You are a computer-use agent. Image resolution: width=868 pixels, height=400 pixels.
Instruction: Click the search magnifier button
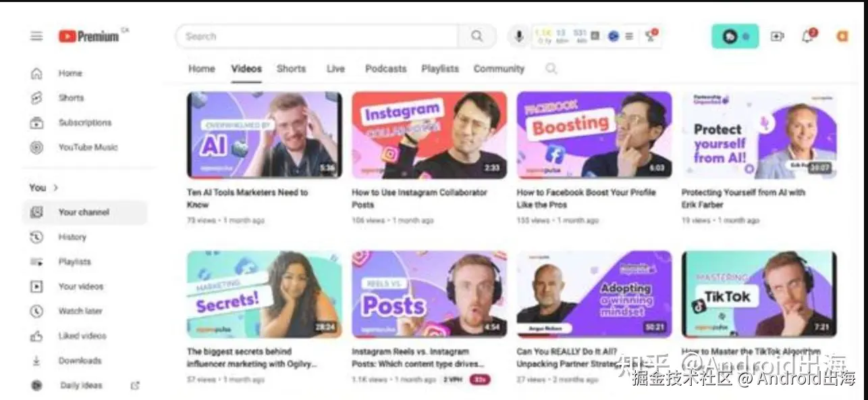pos(477,36)
